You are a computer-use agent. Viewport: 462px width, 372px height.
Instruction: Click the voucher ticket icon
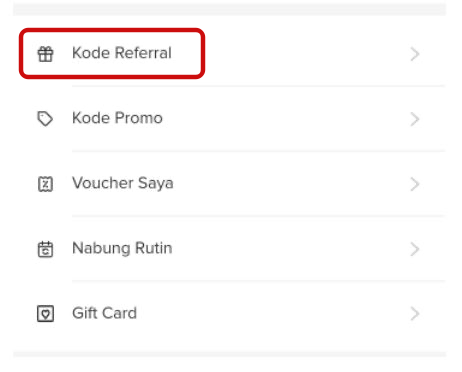45,184
